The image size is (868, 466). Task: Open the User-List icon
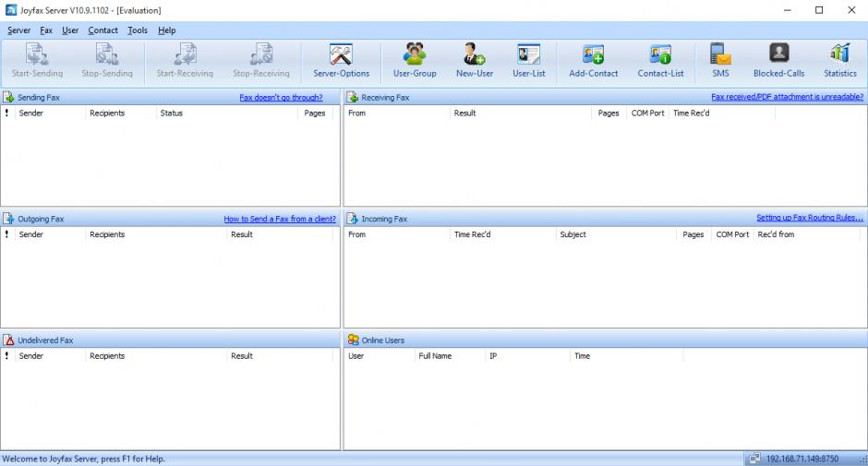[x=529, y=54]
